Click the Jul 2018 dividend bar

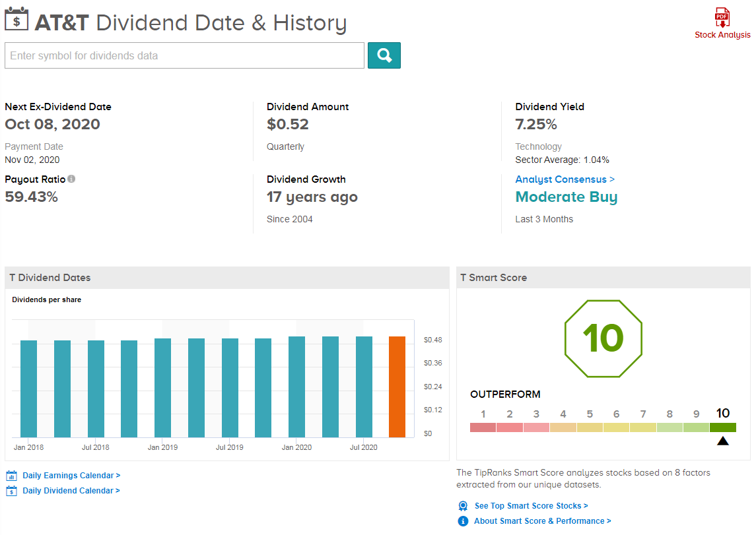96,389
